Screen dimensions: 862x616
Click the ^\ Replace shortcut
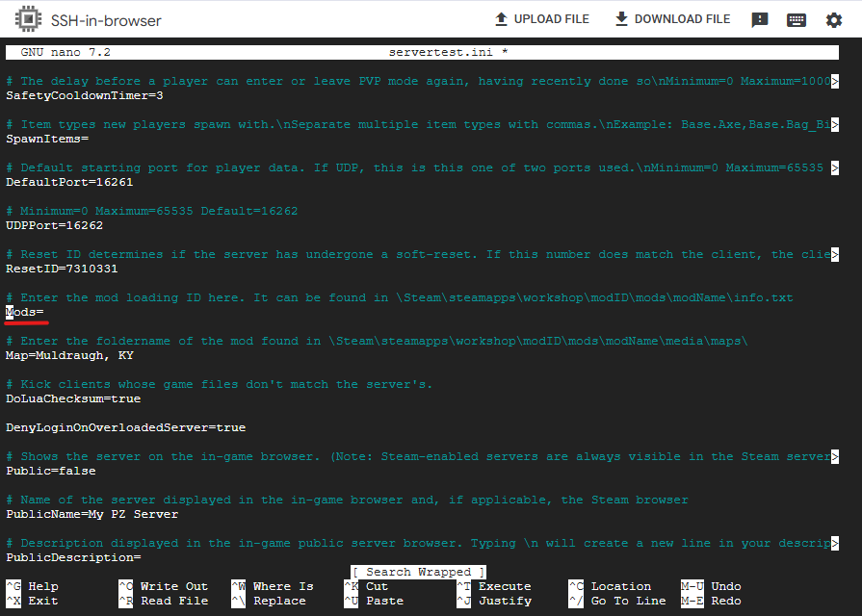(x=269, y=602)
